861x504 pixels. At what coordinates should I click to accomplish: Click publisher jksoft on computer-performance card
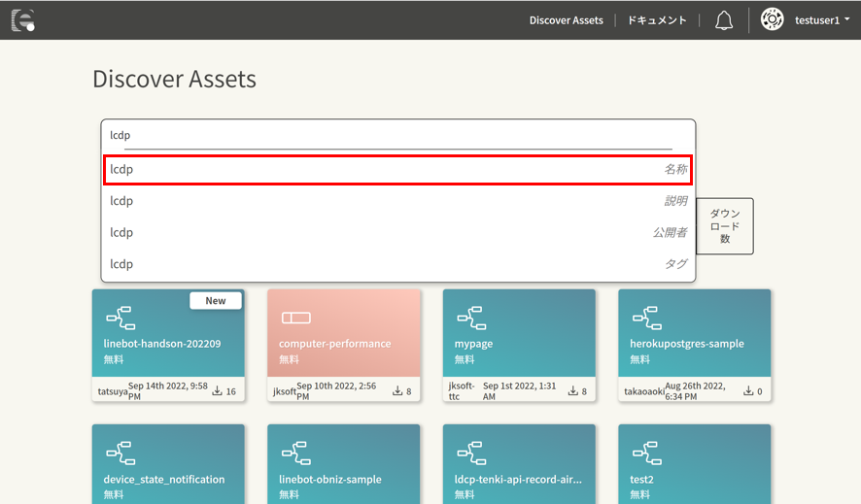(x=285, y=391)
